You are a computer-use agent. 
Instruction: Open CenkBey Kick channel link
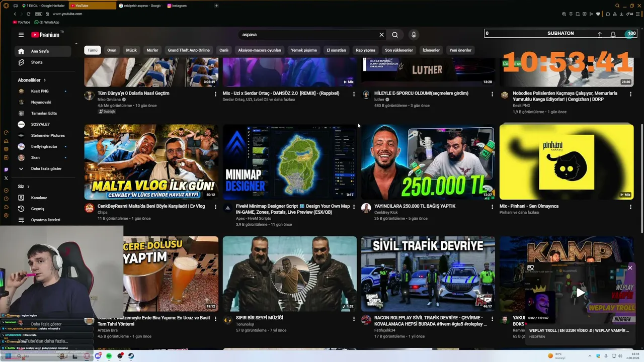coord(386,212)
